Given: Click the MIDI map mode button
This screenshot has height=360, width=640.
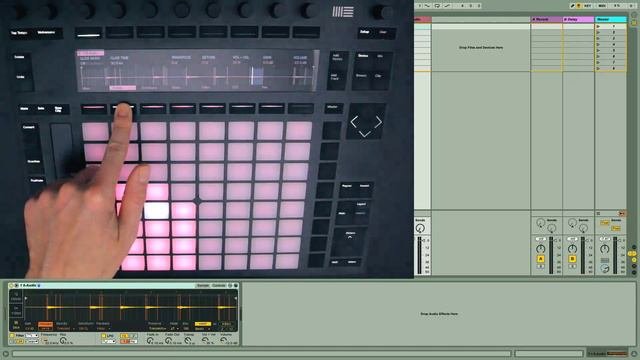Looking at the screenshot, I should coord(602,6).
